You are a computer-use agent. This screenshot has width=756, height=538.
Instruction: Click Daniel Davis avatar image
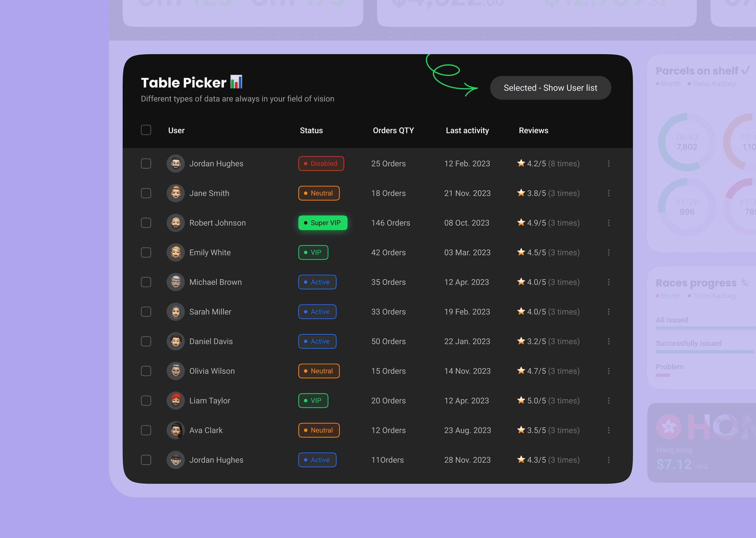176,341
